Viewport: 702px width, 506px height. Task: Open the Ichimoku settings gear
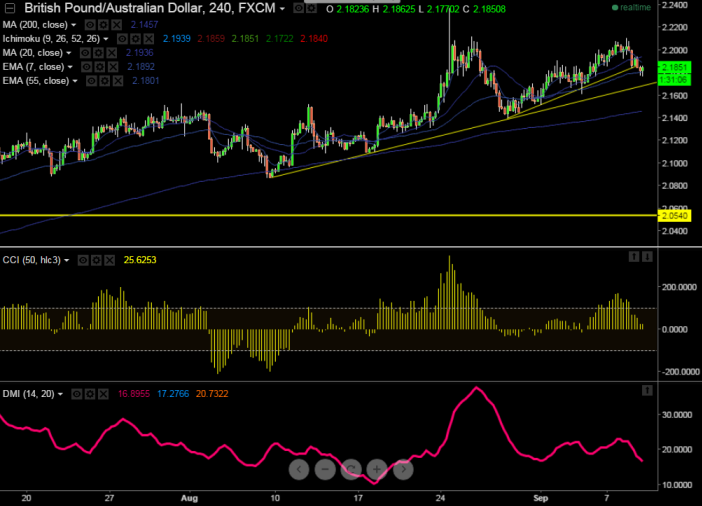(x=135, y=39)
